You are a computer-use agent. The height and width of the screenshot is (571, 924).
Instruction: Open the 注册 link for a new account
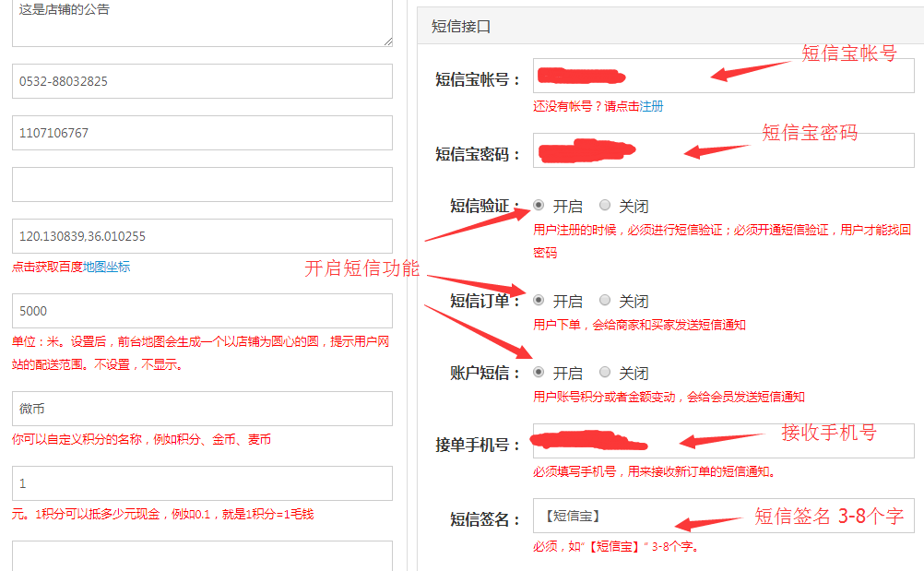point(651,106)
